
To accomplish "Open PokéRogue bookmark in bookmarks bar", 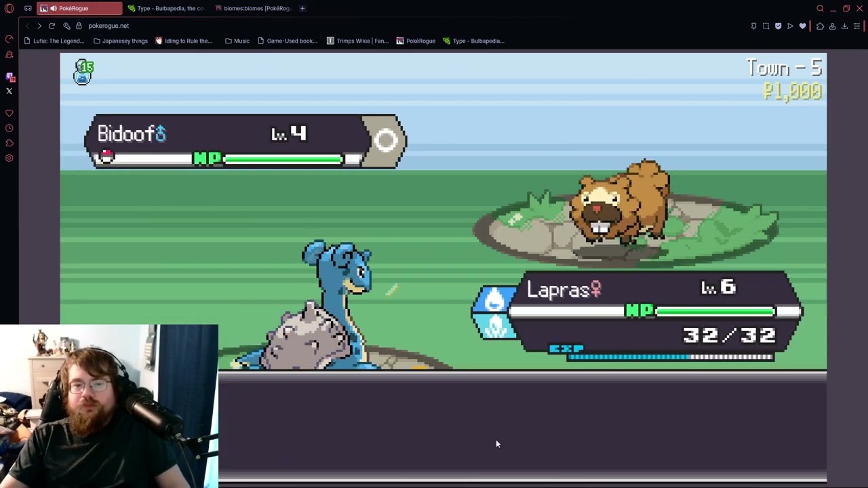I will (x=416, y=41).
